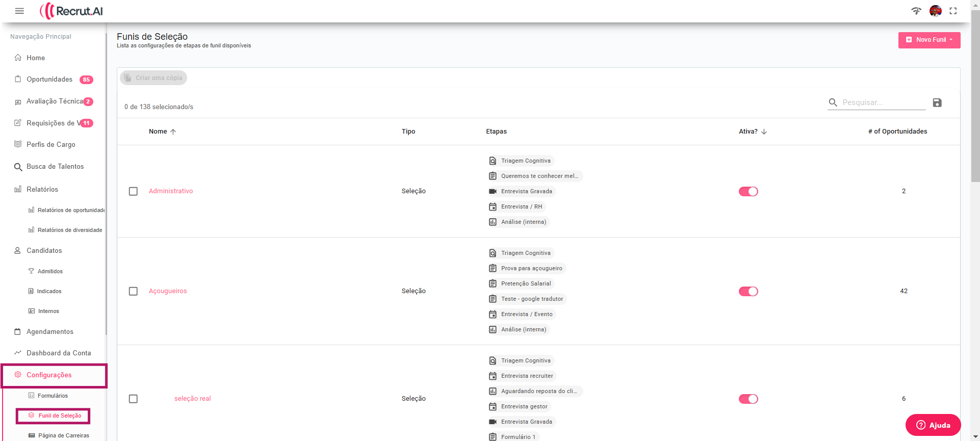Click the search magnifier icon
Viewport: 980px width, 441px height.
coord(833,102)
